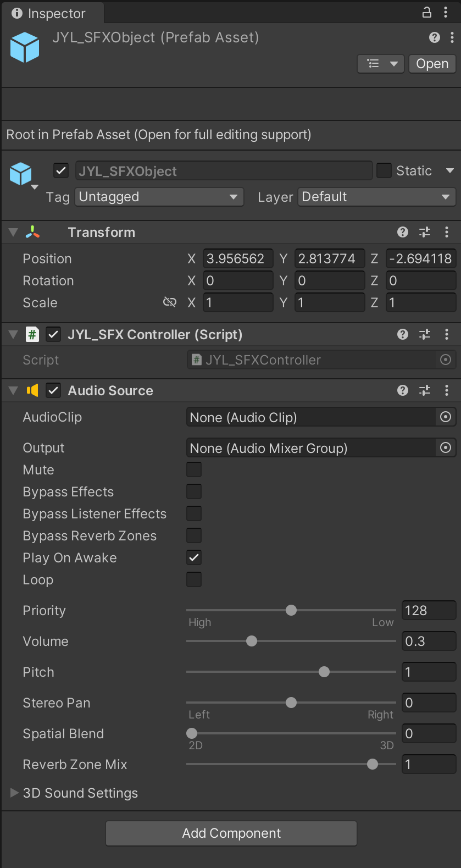The width and height of the screenshot is (461, 868).
Task: Adjust the Pitch slider
Action: (291, 672)
